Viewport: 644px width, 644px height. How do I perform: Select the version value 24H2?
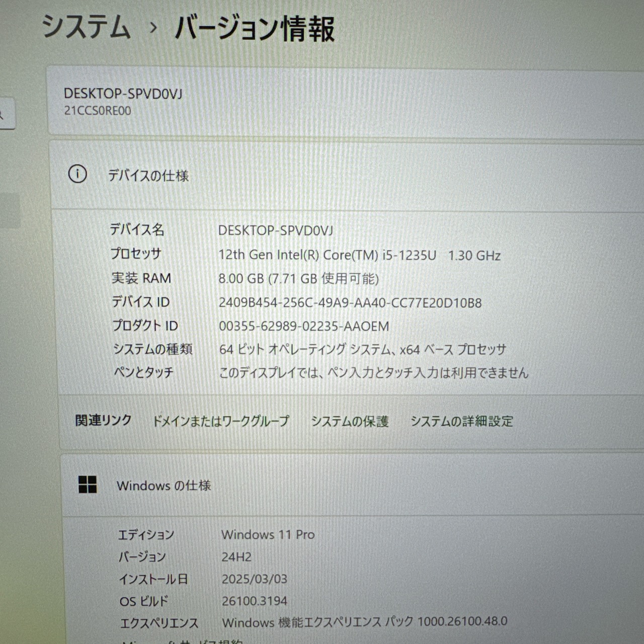pos(236,557)
